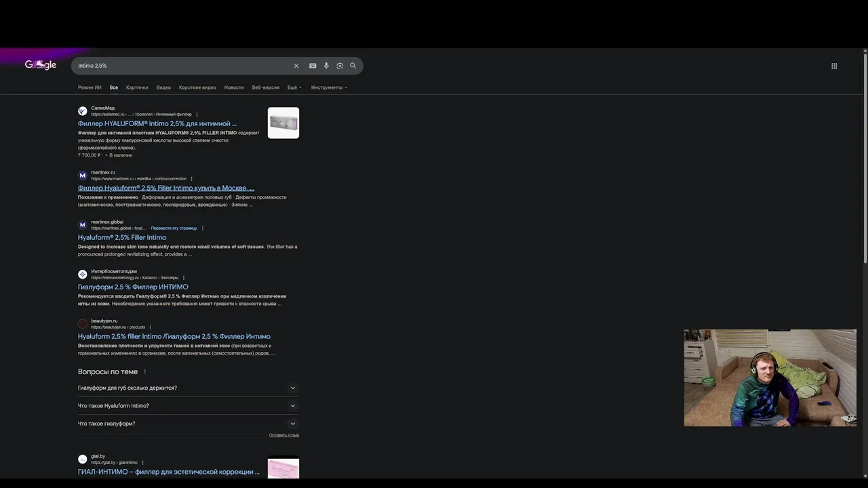
Task: Switch to Видео tab
Action: (x=163, y=87)
